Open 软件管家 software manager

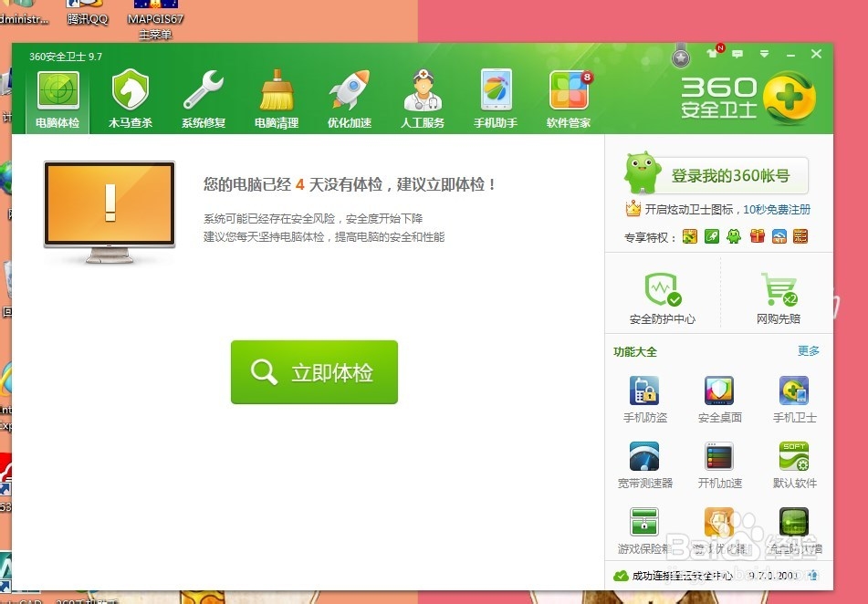pos(569,100)
